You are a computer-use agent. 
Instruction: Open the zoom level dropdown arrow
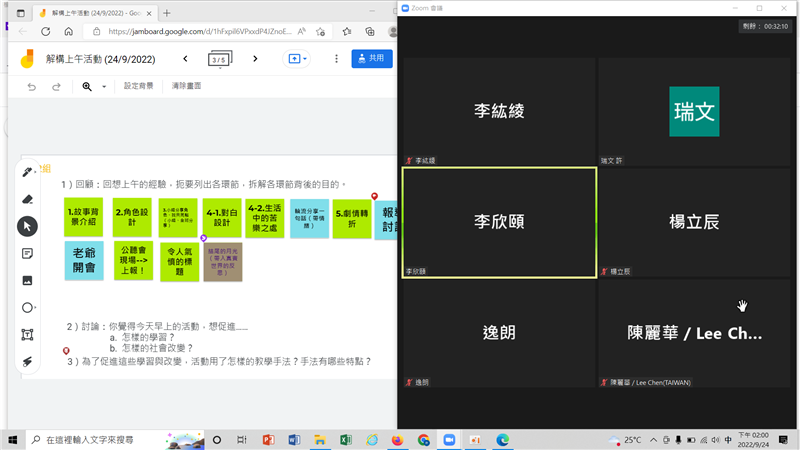pyautogui.click(x=103, y=87)
